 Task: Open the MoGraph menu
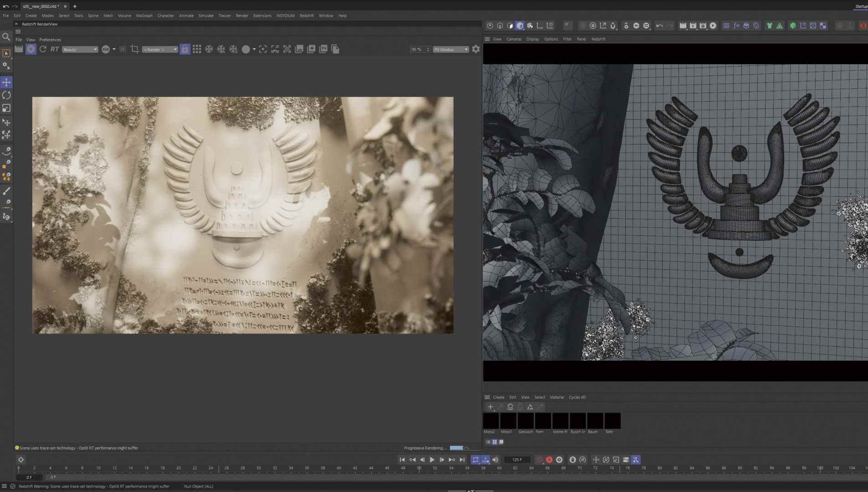click(x=144, y=15)
